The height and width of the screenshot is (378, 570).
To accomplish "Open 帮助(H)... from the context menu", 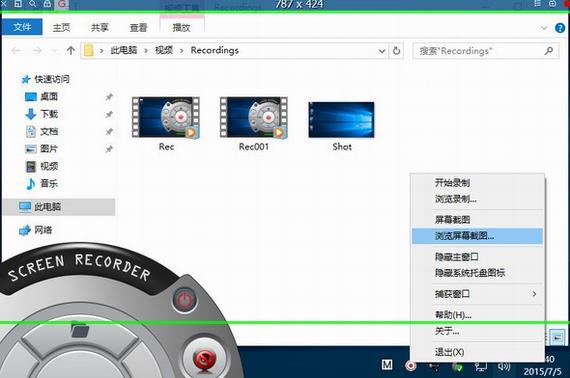I will pos(477,314).
